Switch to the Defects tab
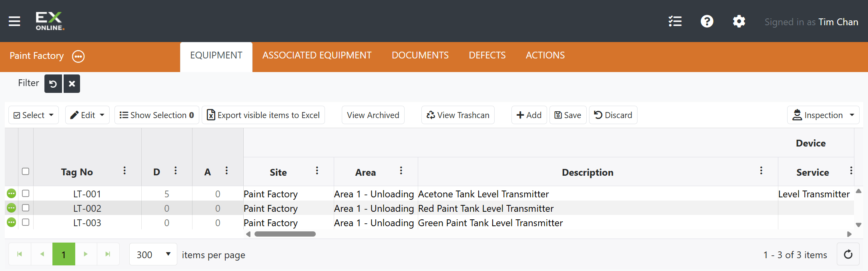The height and width of the screenshot is (271, 868). click(x=487, y=56)
